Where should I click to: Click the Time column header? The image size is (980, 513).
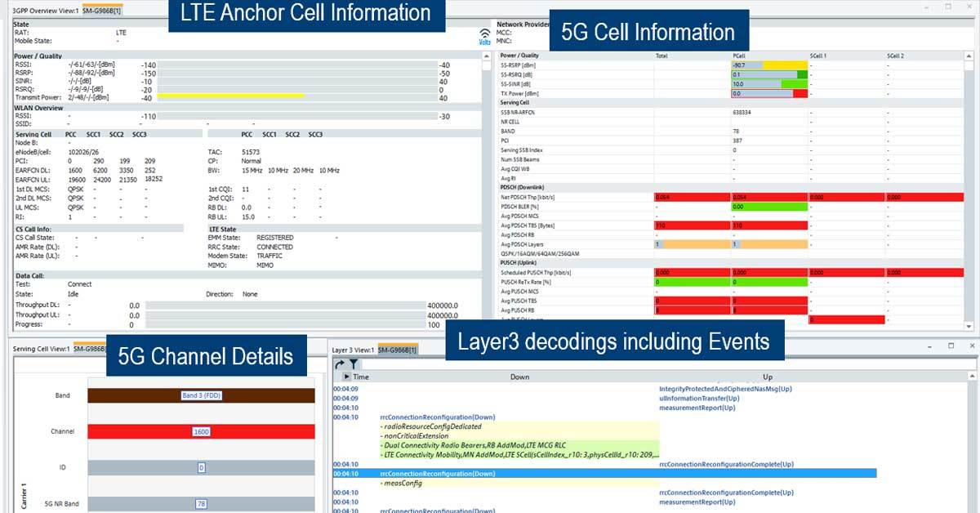coord(361,377)
